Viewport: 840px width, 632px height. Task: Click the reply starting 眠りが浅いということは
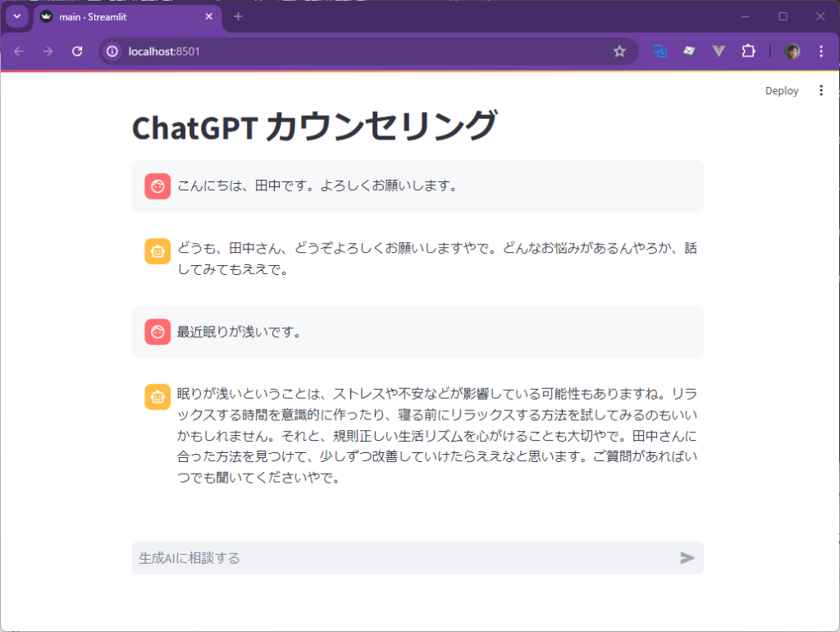tap(437, 435)
